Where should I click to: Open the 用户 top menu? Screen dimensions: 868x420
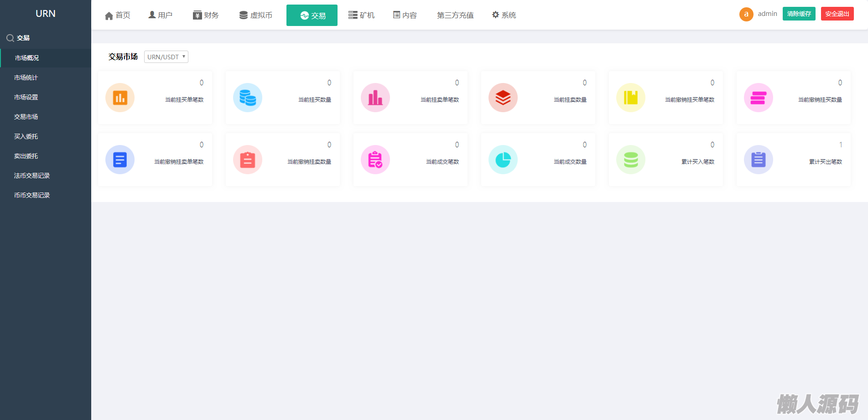pos(161,16)
